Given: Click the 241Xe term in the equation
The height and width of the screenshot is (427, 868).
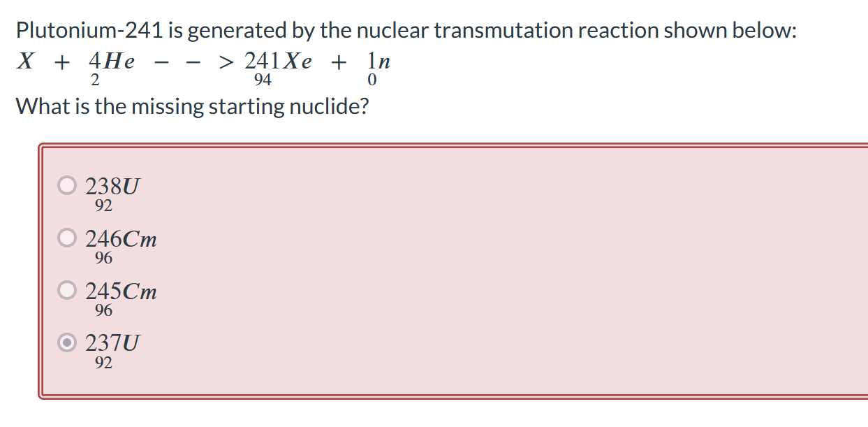Looking at the screenshot, I should point(277,62).
